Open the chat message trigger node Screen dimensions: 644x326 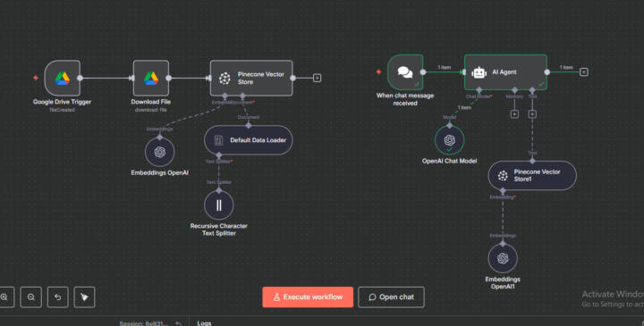(x=405, y=72)
